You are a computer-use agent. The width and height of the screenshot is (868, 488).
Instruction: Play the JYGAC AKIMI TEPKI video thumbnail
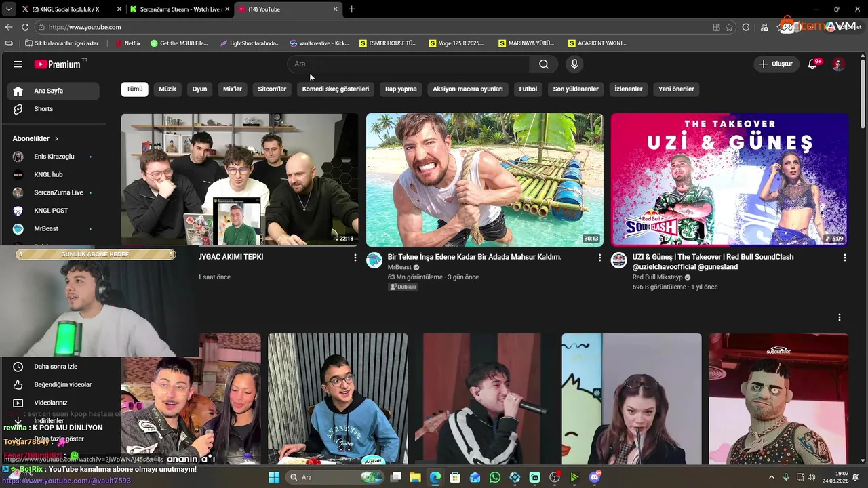click(x=239, y=179)
